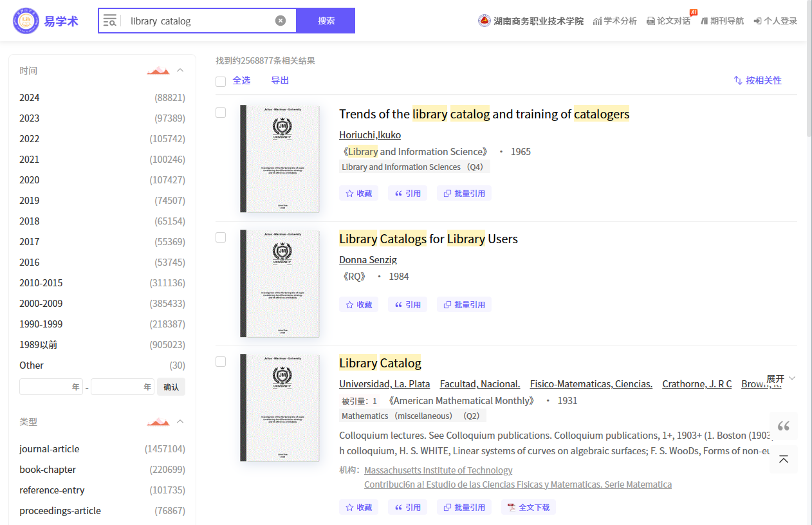Screen dimensions: 812x525
Task: Collapse the 类型 filter section
Action: tap(180, 421)
